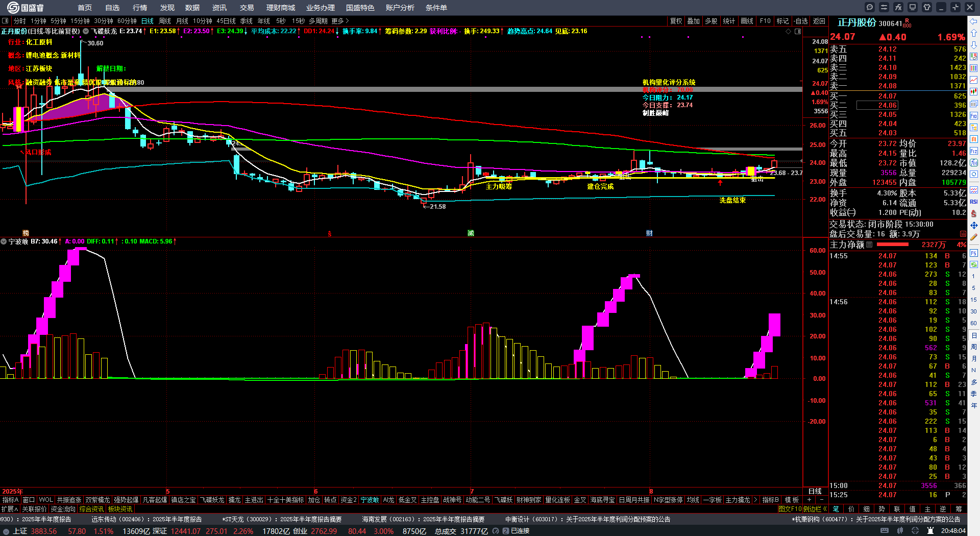Screen dimensions: 980x536
Task: Open the 综合资讯 news tab
Action: point(91,509)
